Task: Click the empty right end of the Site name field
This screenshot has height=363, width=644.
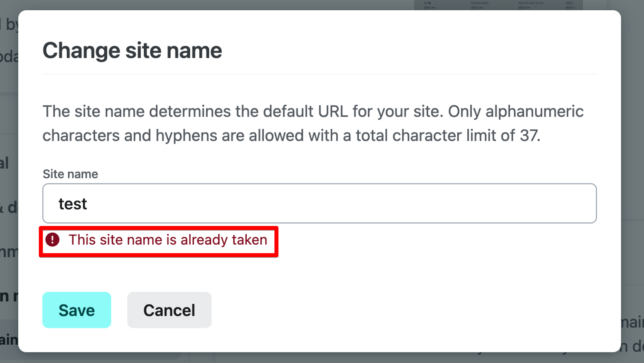Action: [547, 203]
